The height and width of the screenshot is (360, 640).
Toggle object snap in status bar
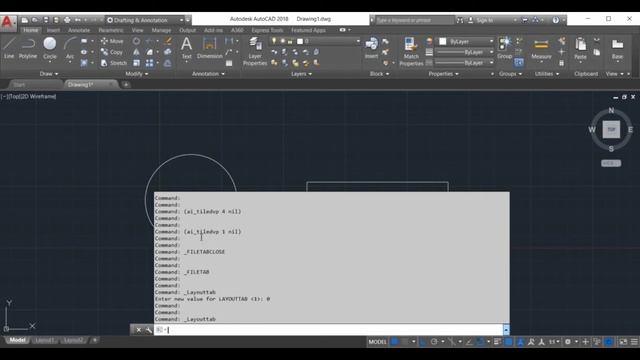(480, 342)
